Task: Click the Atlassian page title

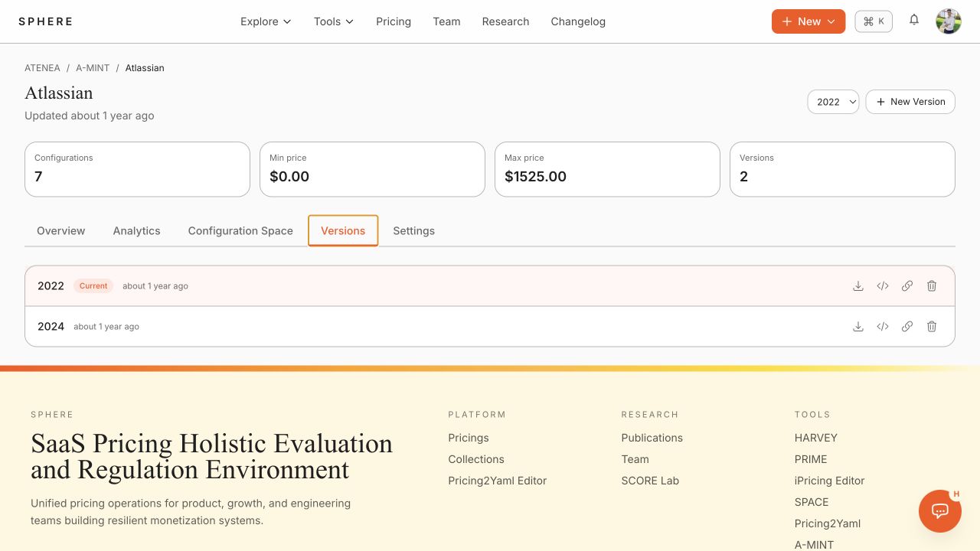Action: (59, 93)
